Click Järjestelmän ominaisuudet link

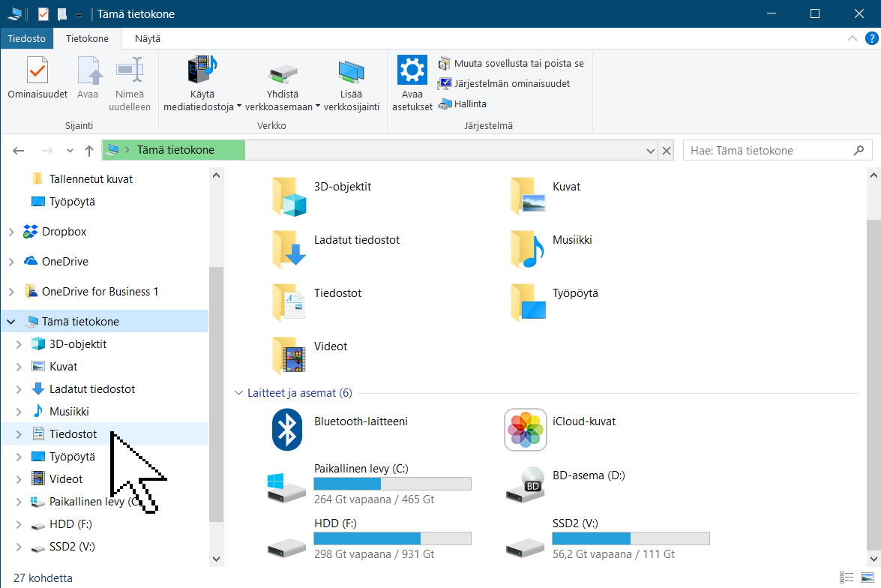[511, 83]
